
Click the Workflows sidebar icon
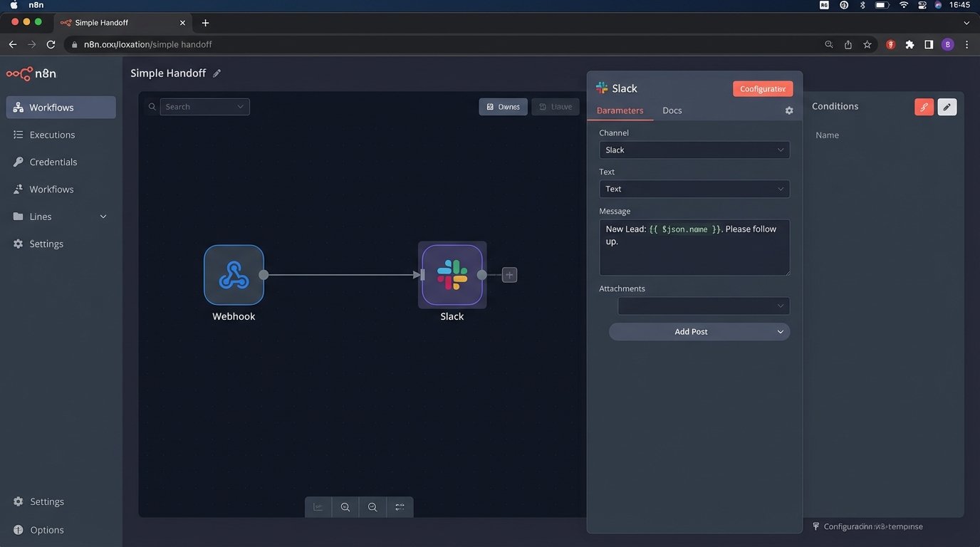click(18, 107)
